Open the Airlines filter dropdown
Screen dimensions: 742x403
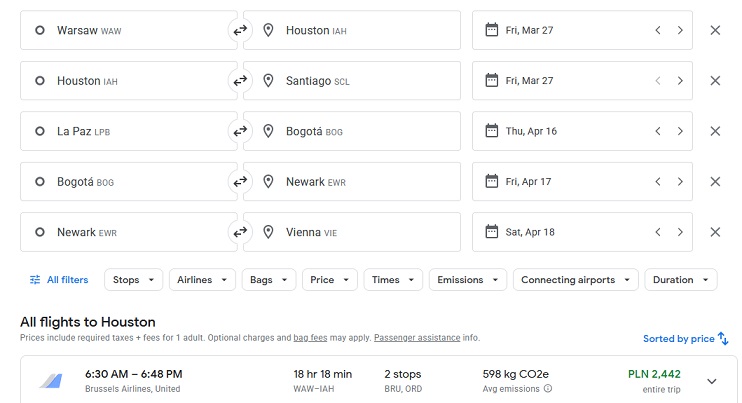(x=202, y=280)
